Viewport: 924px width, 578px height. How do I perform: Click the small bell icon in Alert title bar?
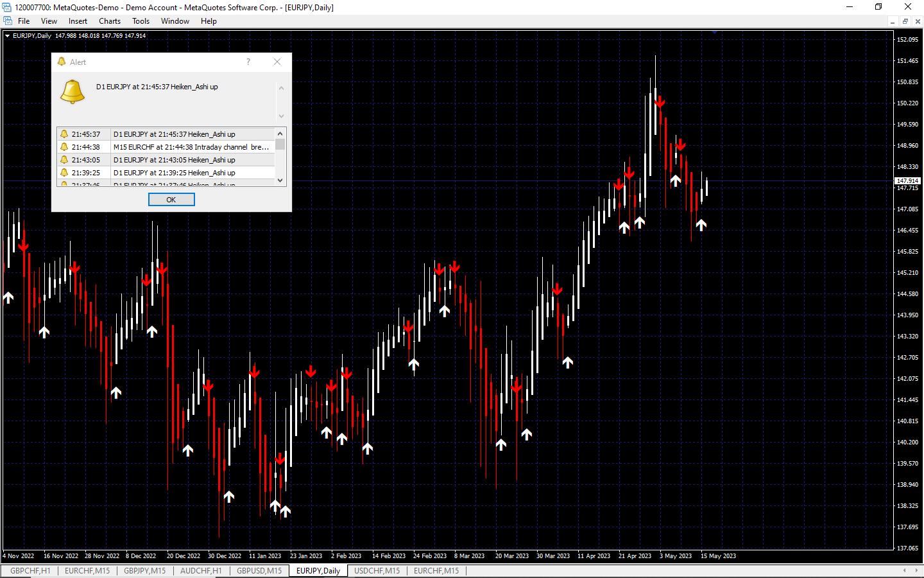pos(62,62)
